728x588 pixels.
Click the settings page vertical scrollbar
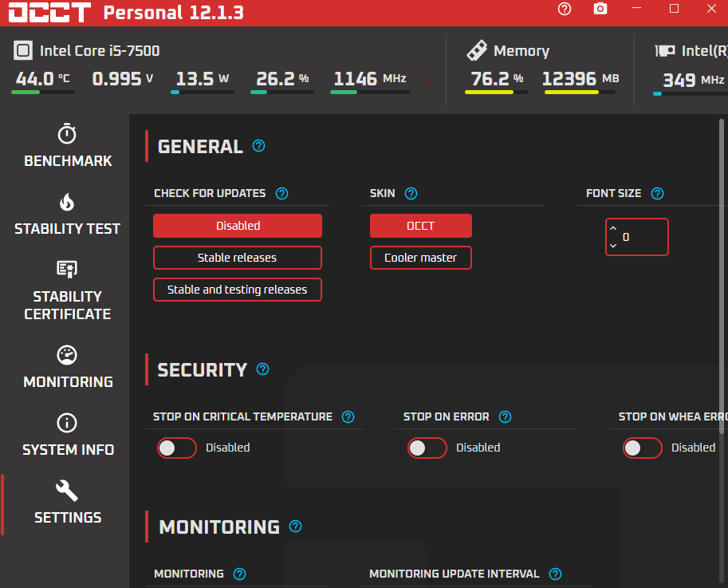tap(722, 277)
